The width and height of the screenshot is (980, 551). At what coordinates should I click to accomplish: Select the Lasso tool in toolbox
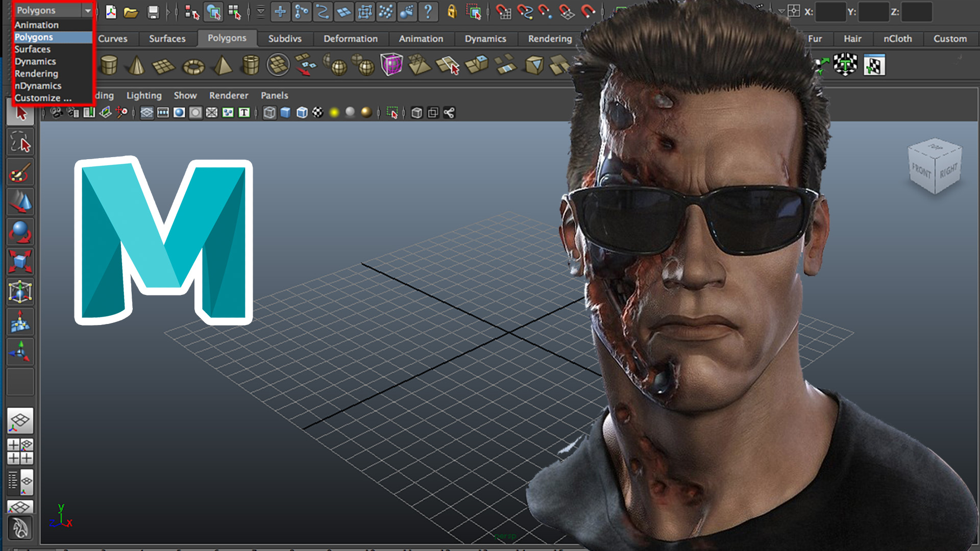(20, 143)
